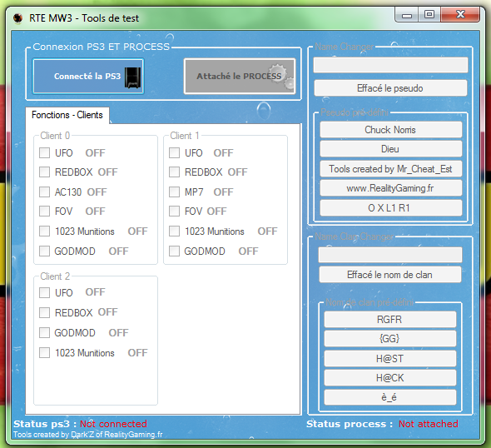Choose the www.RealityGaming.fr pseudo preset
The height and width of the screenshot is (448, 491).
(x=391, y=188)
